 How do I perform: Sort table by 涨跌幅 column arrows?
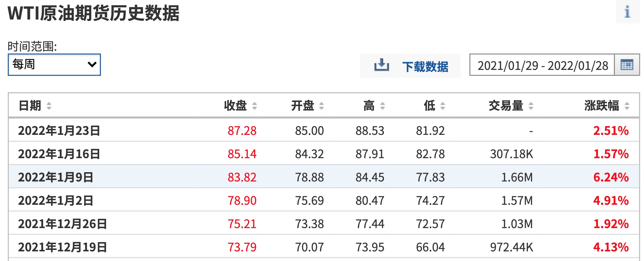point(627,106)
